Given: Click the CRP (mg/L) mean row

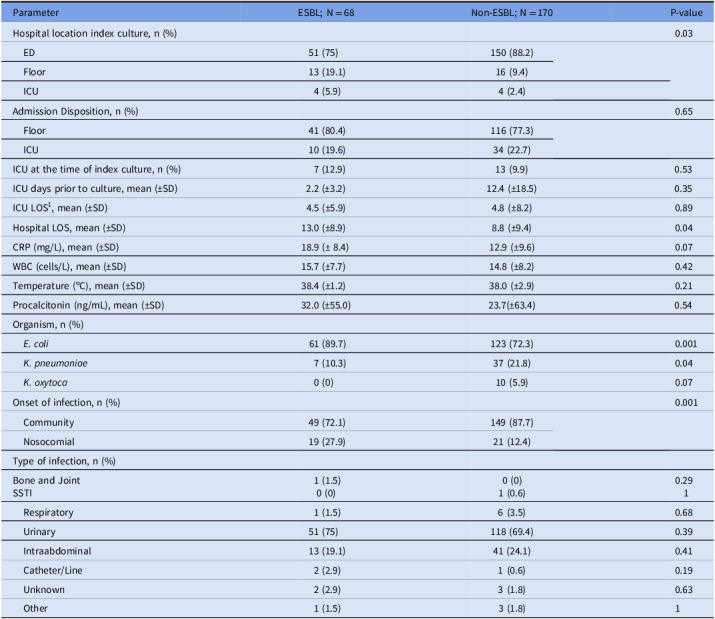Looking at the screenshot, I should click(358, 247).
